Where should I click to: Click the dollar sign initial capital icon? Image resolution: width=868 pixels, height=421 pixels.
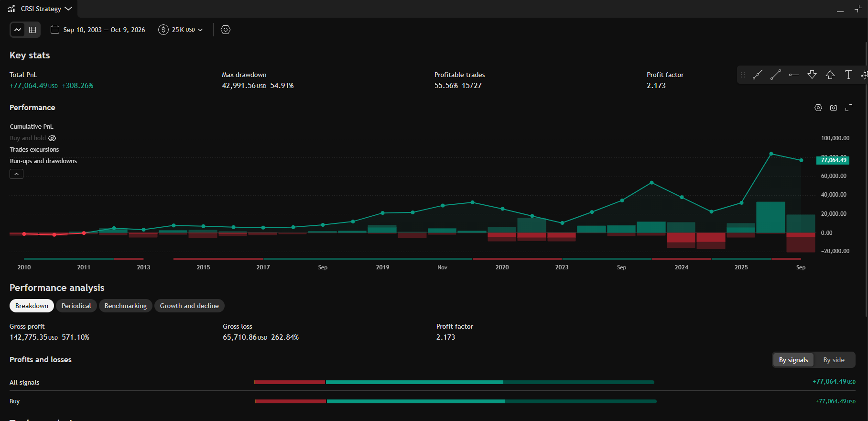(x=163, y=30)
